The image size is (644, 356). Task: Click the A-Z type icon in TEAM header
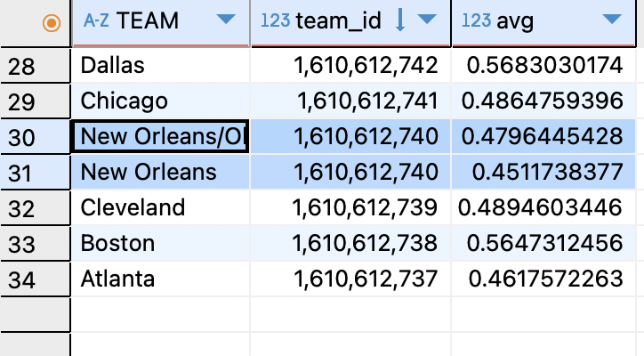96,20
